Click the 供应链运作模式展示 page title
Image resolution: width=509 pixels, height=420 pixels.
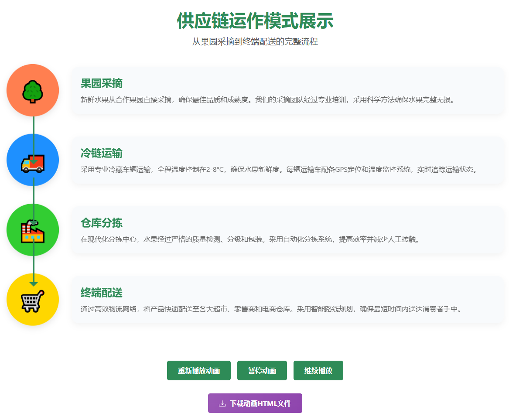(x=255, y=21)
